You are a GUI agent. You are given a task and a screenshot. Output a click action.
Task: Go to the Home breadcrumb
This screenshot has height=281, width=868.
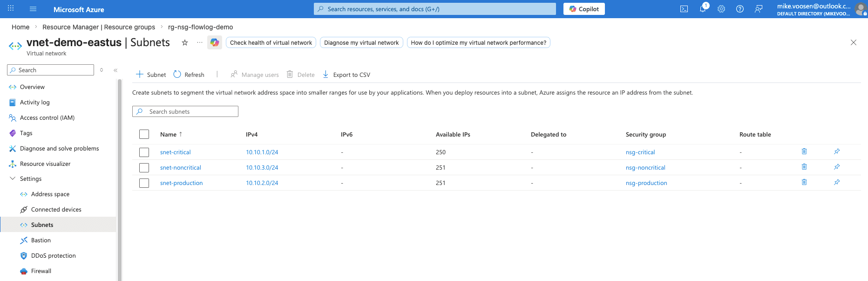[x=20, y=27]
